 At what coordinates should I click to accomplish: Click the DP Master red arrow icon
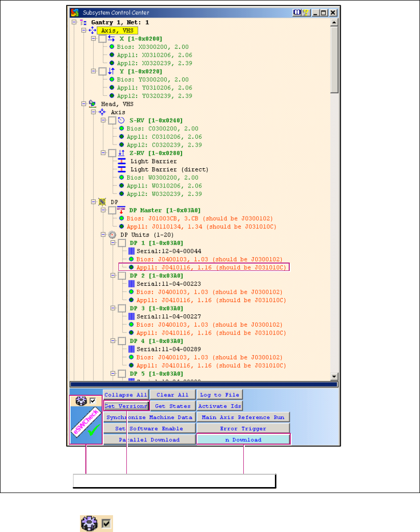pyautogui.click(x=121, y=210)
